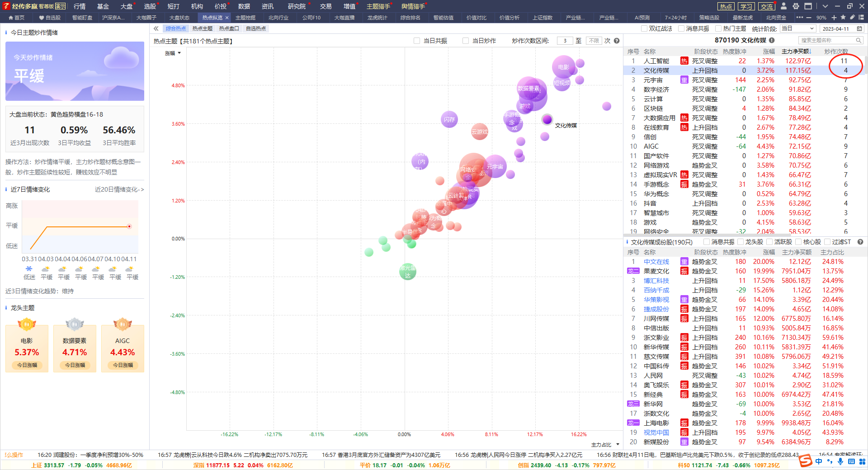This screenshot has height=470, width=868.
Task: Open 近20日情绪变化 link
Action: click(119, 190)
